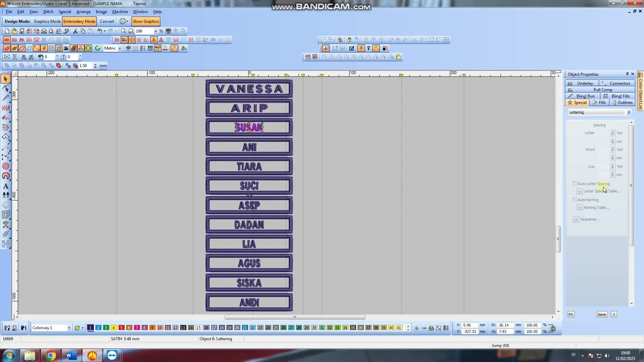Switch to Embroidery Mode
Image resolution: width=644 pixels, height=362 pixels.
tap(79, 21)
